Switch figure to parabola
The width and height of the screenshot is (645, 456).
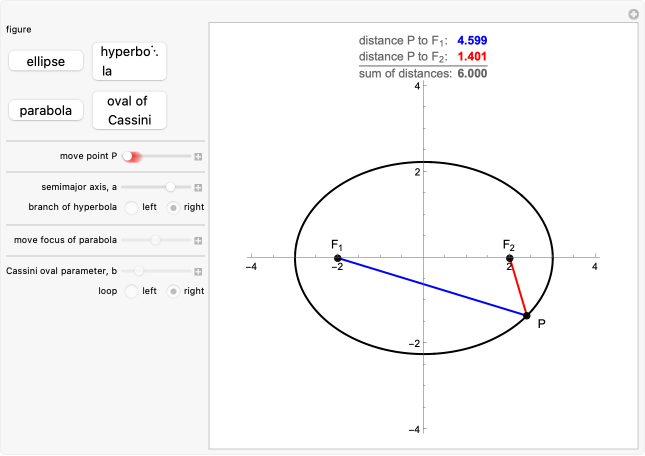[x=46, y=110]
